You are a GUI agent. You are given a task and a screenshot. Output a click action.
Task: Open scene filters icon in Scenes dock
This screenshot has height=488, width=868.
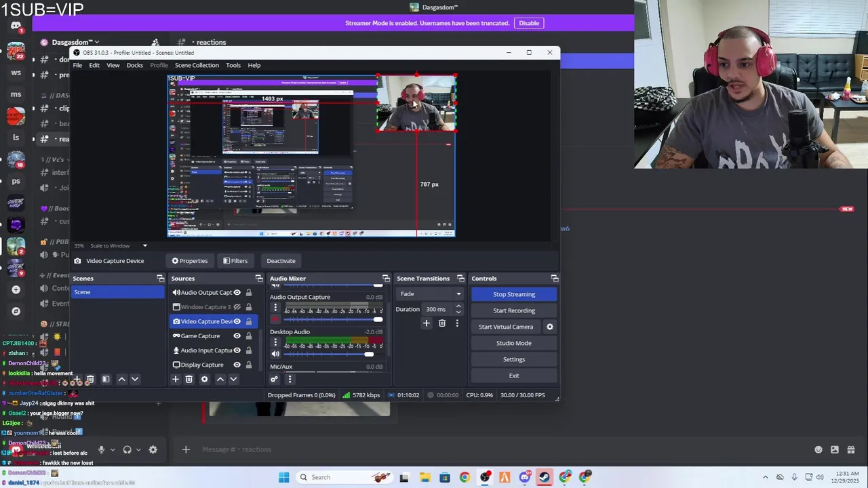point(106,380)
